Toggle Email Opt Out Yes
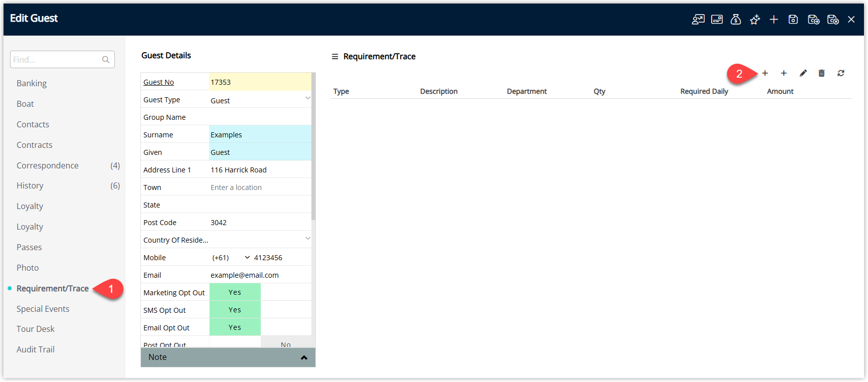The width and height of the screenshot is (868, 382). tap(235, 327)
